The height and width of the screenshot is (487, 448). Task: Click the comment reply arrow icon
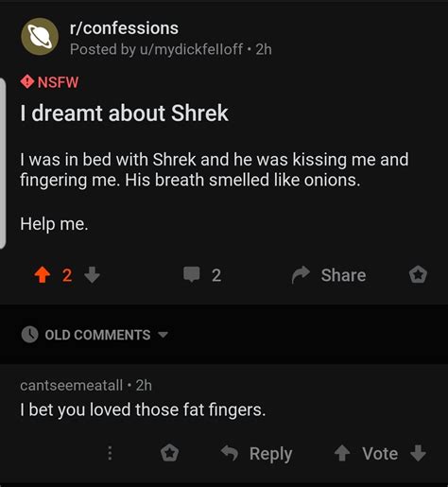pos(230,453)
